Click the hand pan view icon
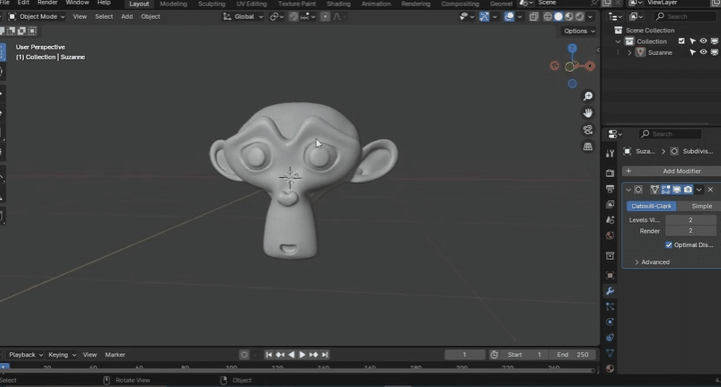Screen dimensions: 721x387 [x=588, y=113]
